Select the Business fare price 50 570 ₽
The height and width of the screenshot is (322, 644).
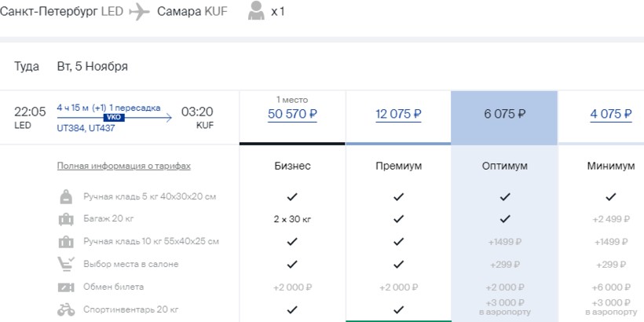coord(292,114)
